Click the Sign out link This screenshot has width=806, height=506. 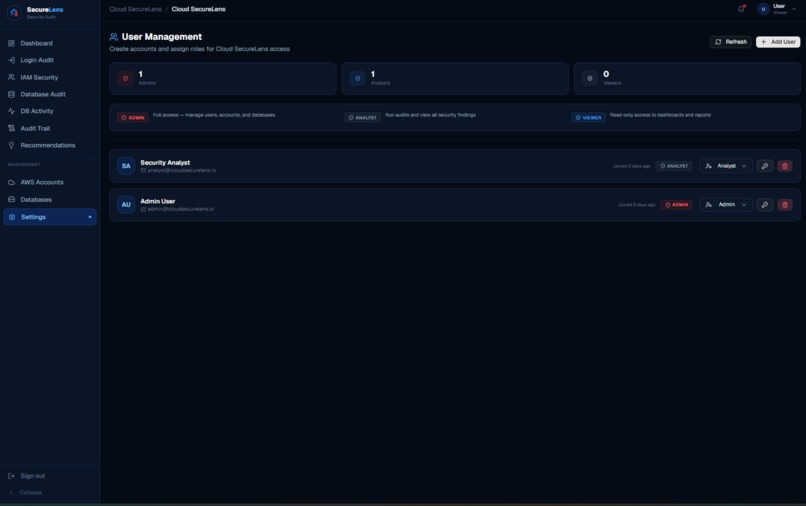point(32,476)
